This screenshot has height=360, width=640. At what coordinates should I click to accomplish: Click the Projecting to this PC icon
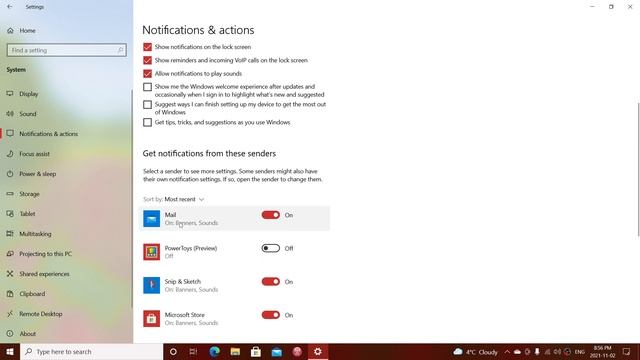pos(10,254)
